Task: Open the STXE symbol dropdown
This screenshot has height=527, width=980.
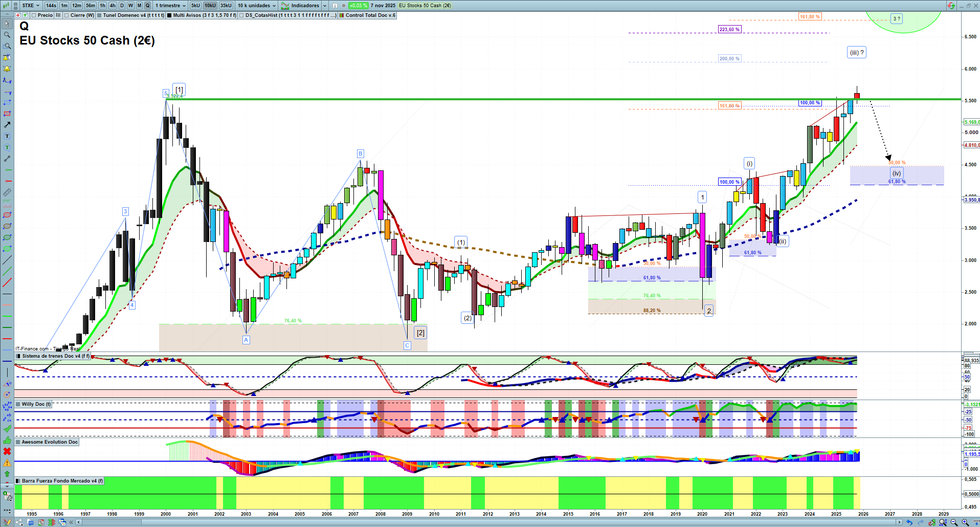Action: pos(31,6)
